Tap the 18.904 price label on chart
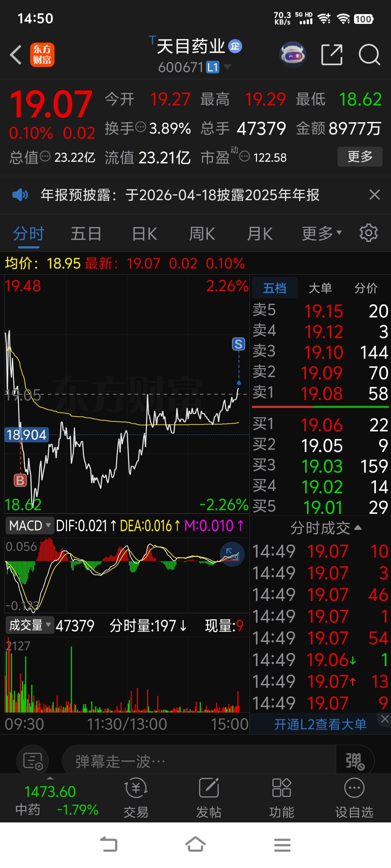391x868 pixels. [26, 434]
